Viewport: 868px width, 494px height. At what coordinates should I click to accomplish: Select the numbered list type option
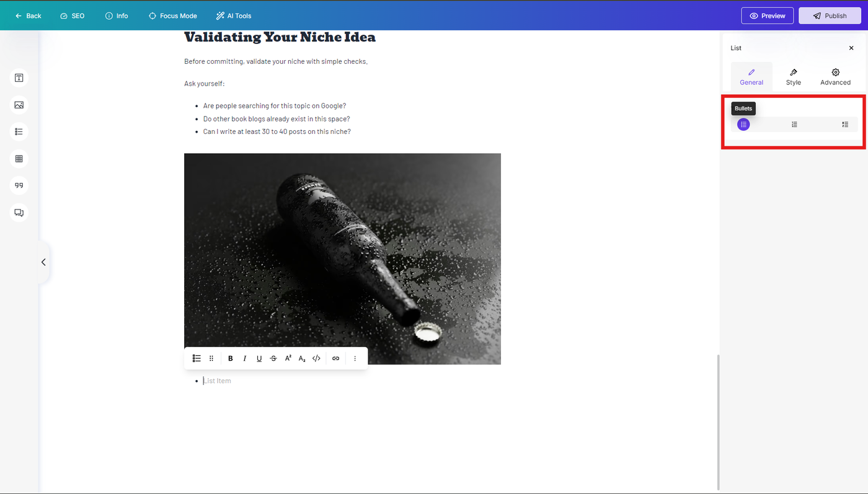click(794, 125)
